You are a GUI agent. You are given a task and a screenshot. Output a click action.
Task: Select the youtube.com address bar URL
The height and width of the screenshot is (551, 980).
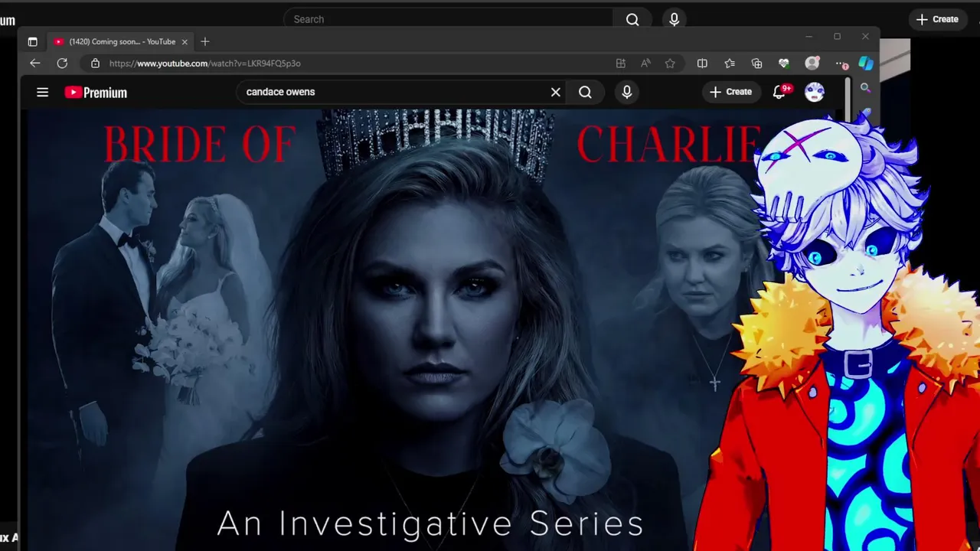205,64
